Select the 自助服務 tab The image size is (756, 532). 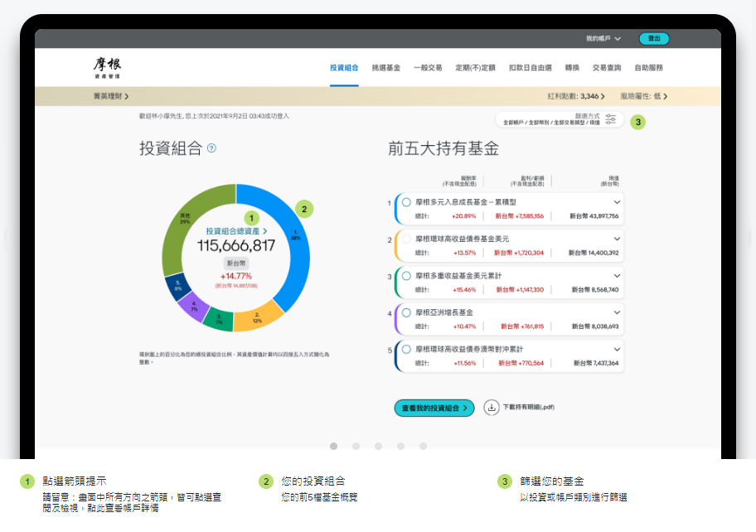click(648, 68)
